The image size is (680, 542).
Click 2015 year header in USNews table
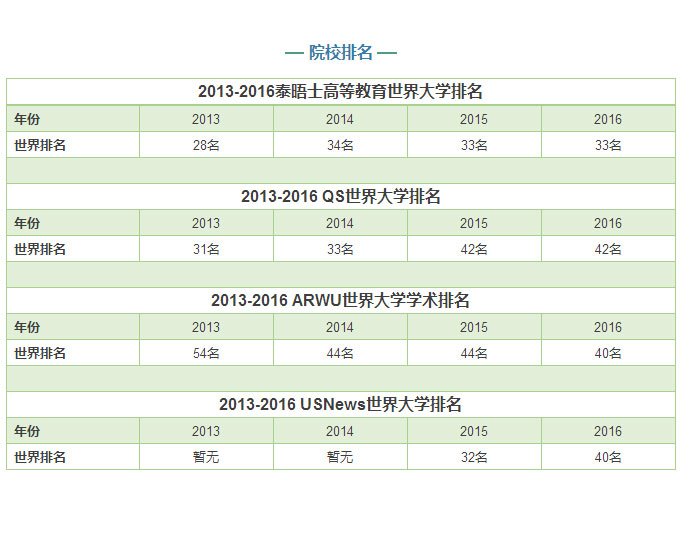tap(474, 431)
